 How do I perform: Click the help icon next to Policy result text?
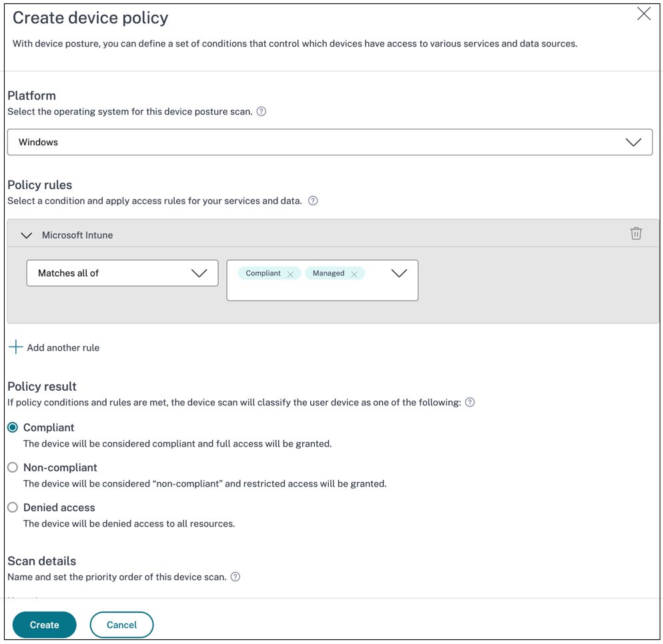click(470, 402)
